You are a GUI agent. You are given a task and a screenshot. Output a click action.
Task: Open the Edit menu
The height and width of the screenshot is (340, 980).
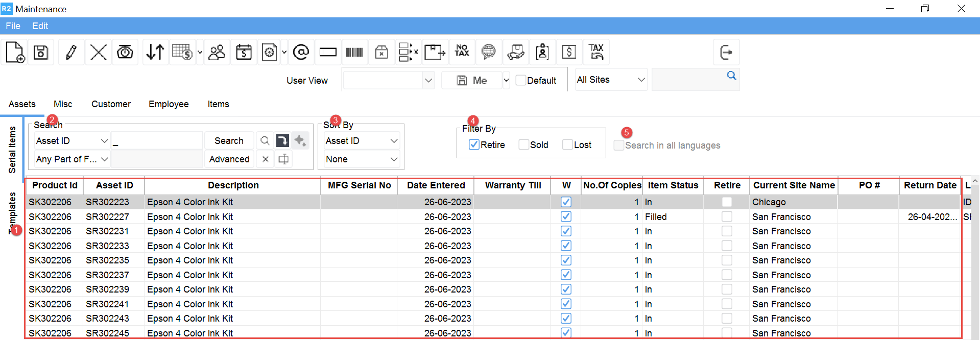[x=40, y=26]
